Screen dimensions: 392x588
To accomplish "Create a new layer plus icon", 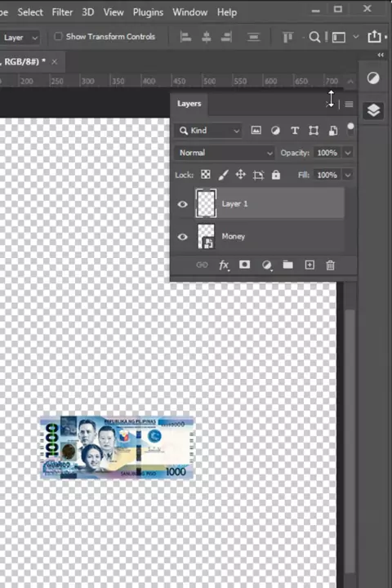I will [310, 265].
